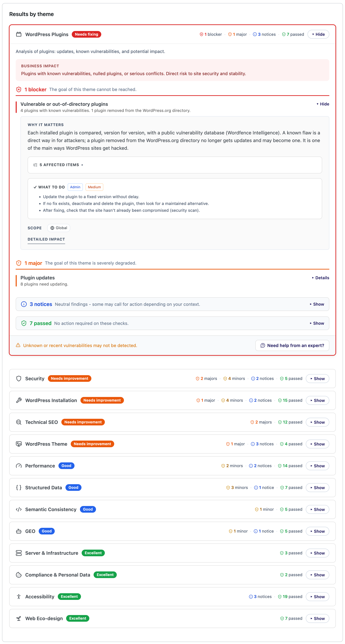Click Need help from an expert button

tap(292, 346)
